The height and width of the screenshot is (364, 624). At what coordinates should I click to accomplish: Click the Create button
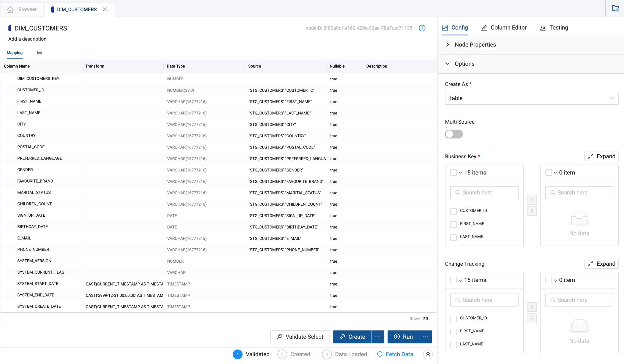pyautogui.click(x=352, y=337)
